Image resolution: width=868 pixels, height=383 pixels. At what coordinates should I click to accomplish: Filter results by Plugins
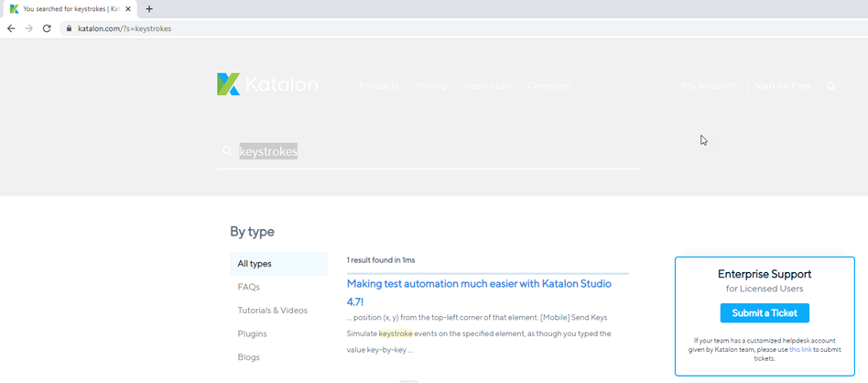point(252,334)
